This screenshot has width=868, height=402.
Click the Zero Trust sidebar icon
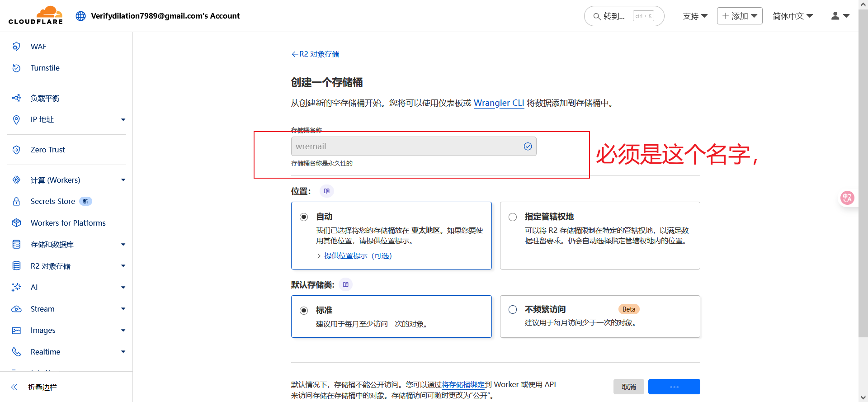point(17,150)
